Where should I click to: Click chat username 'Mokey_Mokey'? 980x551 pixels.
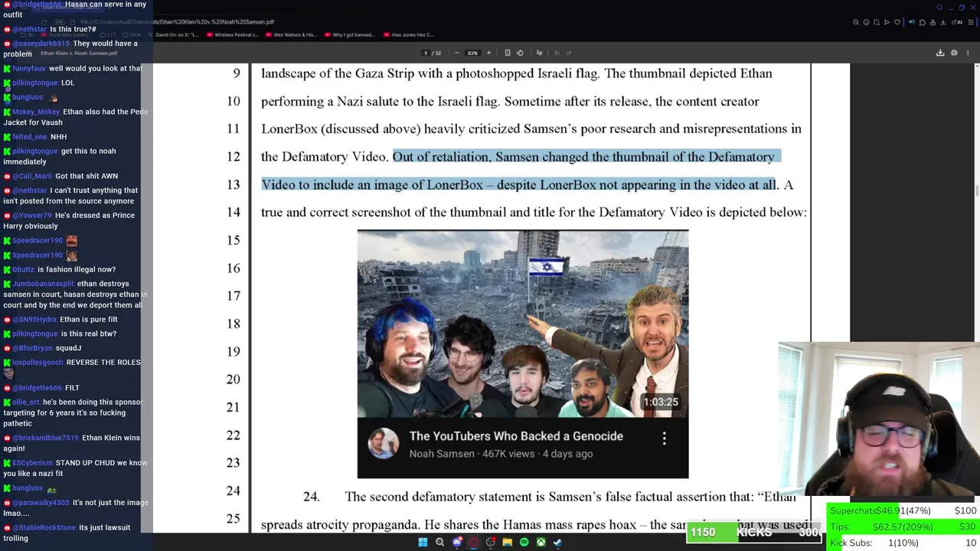(36, 112)
